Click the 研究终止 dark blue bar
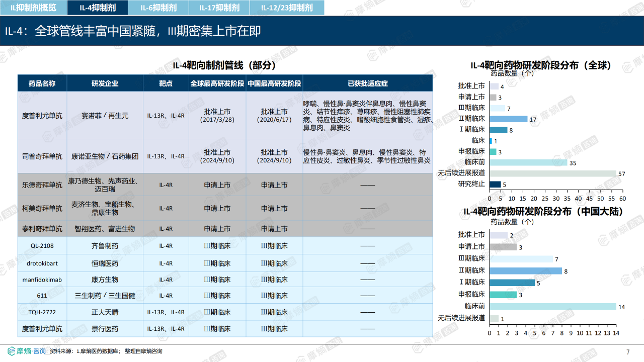The height and width of the screenshot is (362, 644). [495, 184]
